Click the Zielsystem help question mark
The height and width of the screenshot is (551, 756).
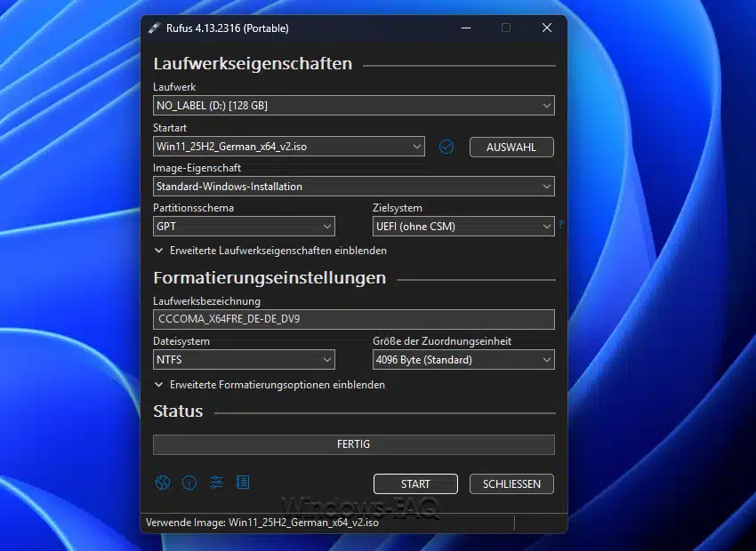(x=560, y=226)
